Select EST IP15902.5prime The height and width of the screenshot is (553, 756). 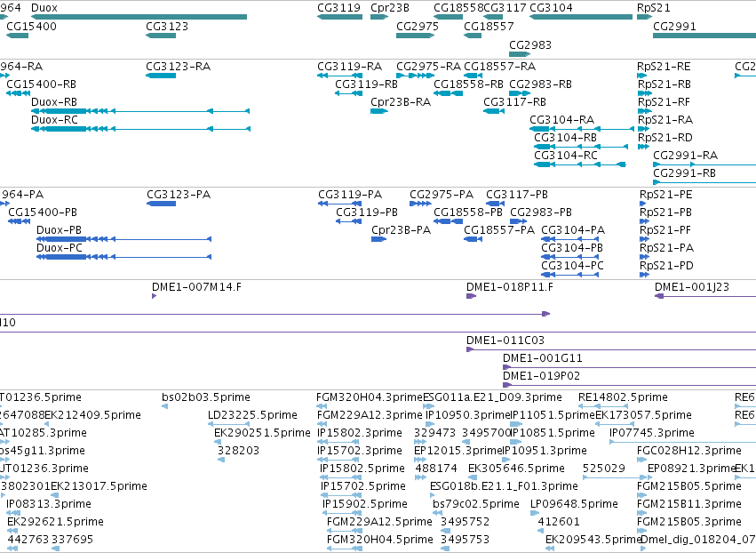[x=365, y=504]
